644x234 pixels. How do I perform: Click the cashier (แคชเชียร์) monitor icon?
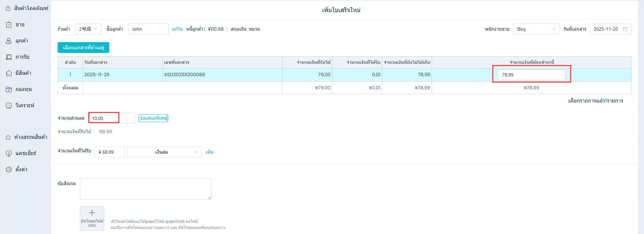[x=9, y=153]
